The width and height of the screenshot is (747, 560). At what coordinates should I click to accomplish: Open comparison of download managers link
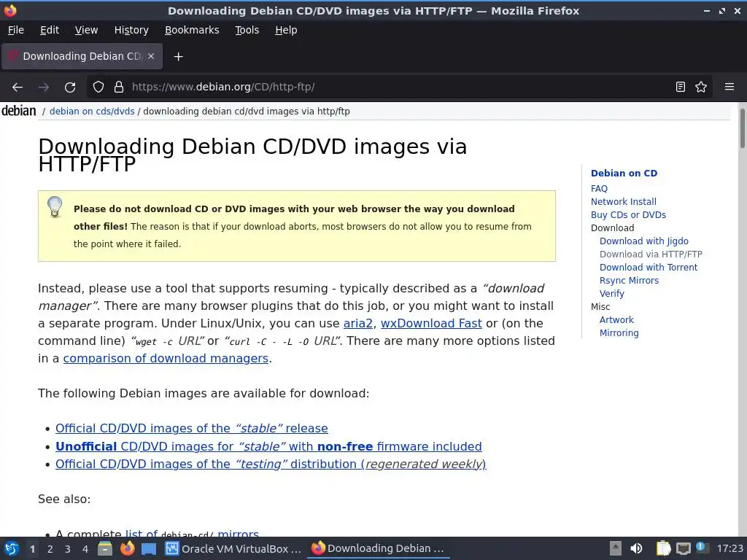pyautogui.click(x=166, y=358)
